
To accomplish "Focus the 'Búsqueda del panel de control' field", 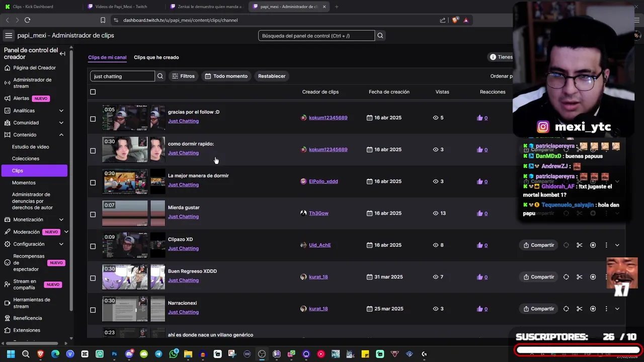I will click(x=316, y=36).
